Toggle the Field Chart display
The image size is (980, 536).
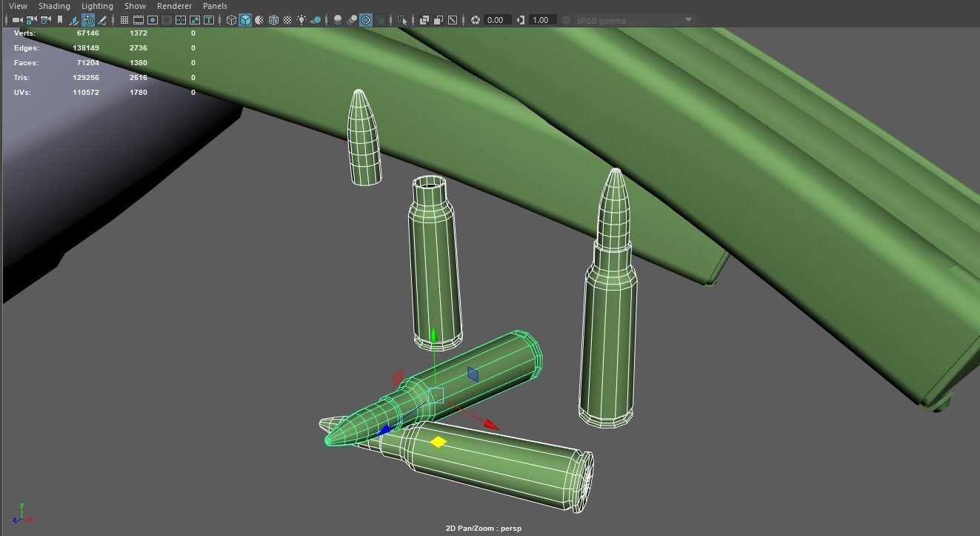pos(181,20)
